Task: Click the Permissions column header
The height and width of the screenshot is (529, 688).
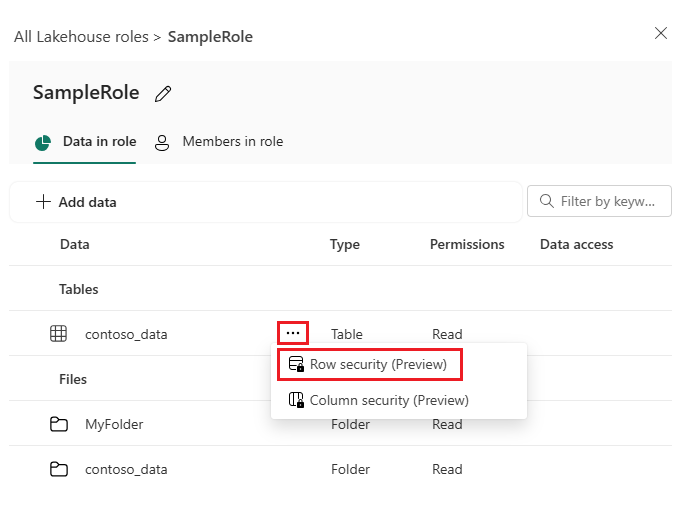Action: [467, 244]
